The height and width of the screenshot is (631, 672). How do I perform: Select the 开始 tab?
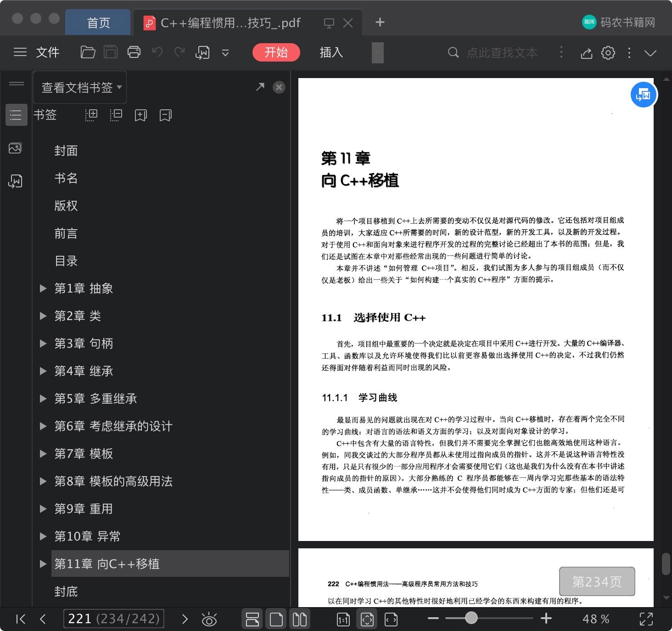click(x=276, y=52)
